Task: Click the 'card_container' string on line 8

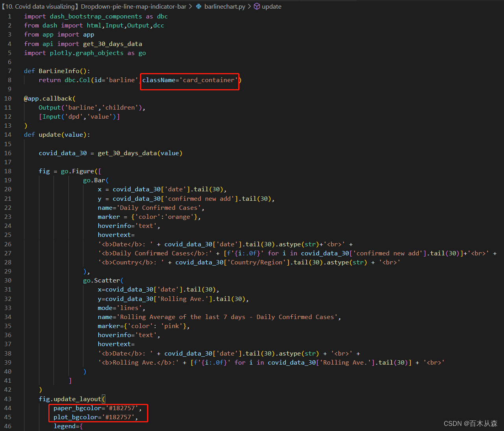Action: click(208, 80)
